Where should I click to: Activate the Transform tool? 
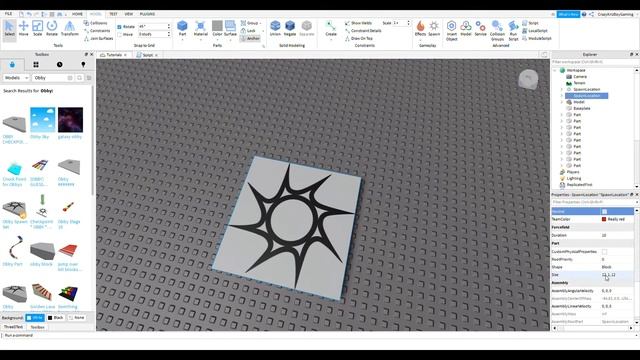[x=69, y=29]
